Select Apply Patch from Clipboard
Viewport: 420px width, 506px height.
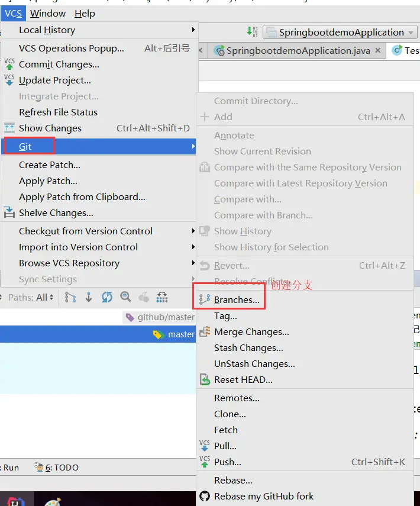(99, 197)
